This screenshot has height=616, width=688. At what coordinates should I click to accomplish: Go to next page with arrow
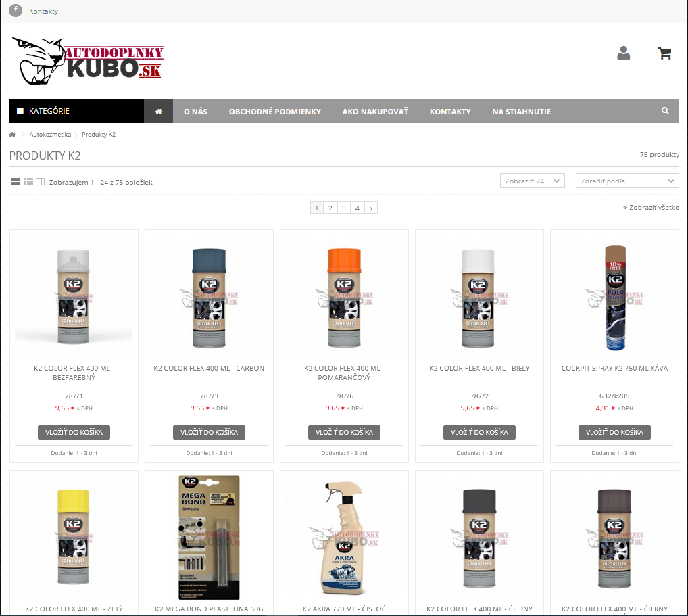[371, 208]
